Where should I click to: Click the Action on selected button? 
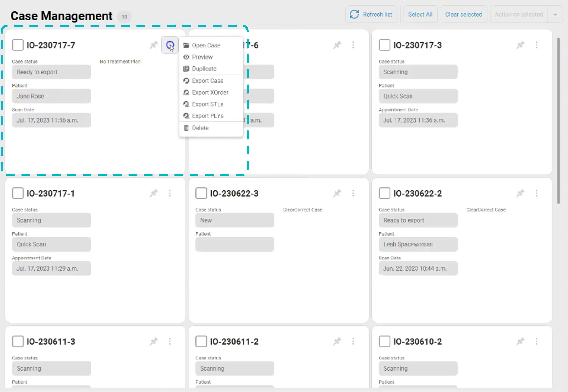tap(519, 15)
